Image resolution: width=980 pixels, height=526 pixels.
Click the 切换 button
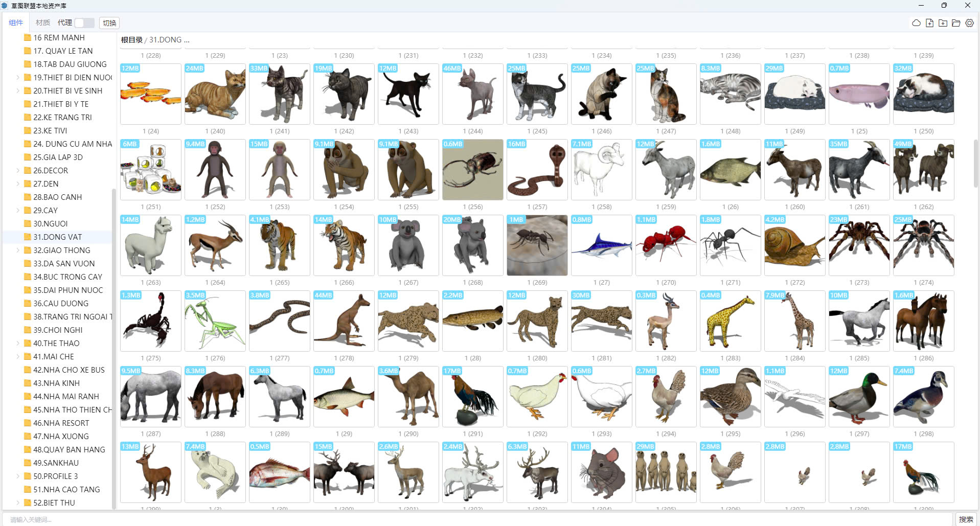109,23
